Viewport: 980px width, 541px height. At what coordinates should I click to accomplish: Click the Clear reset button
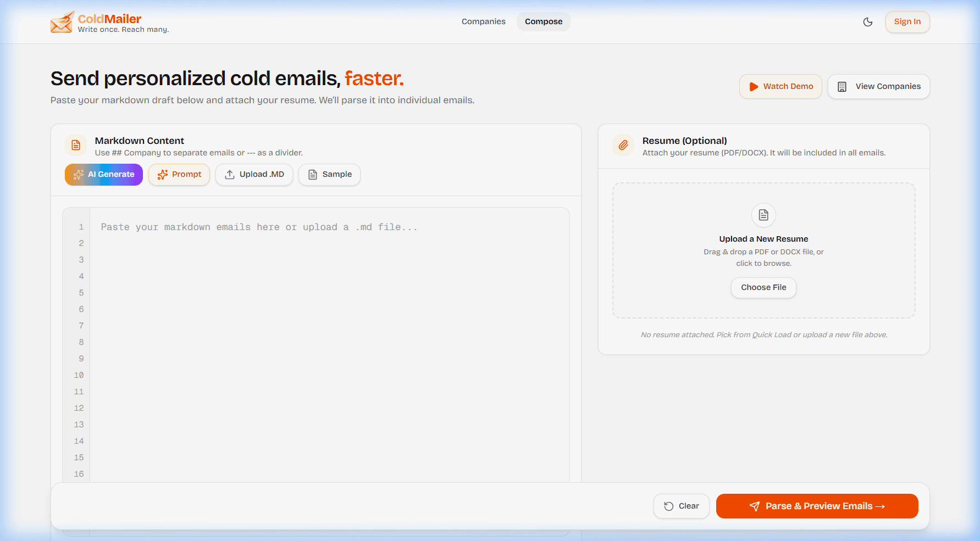[x=682, y=506]
